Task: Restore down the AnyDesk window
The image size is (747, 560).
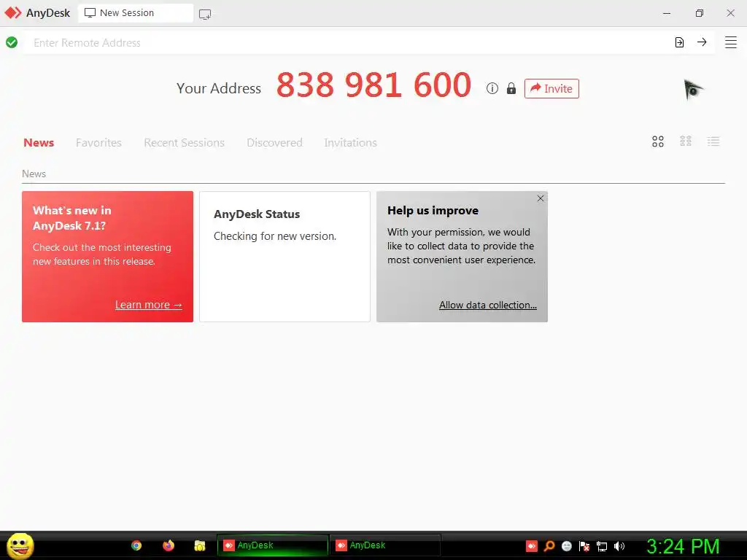Action: click(x=700, y=13)
